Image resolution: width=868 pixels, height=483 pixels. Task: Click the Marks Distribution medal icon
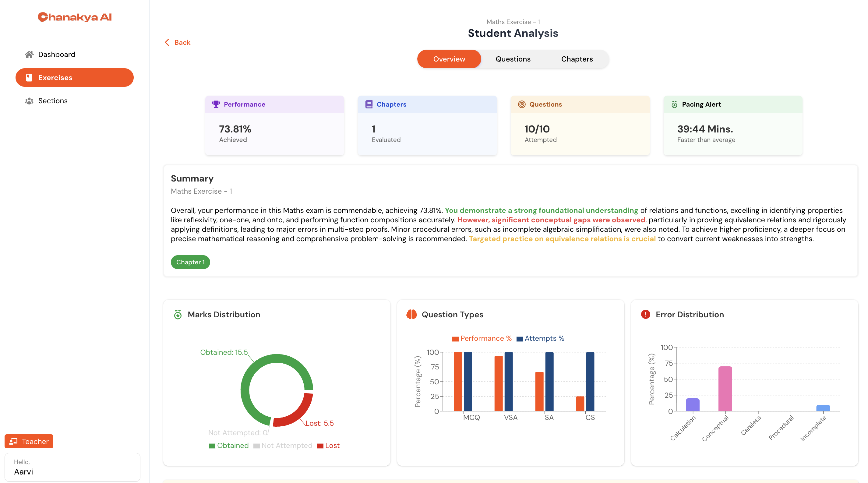click(178, 314)
